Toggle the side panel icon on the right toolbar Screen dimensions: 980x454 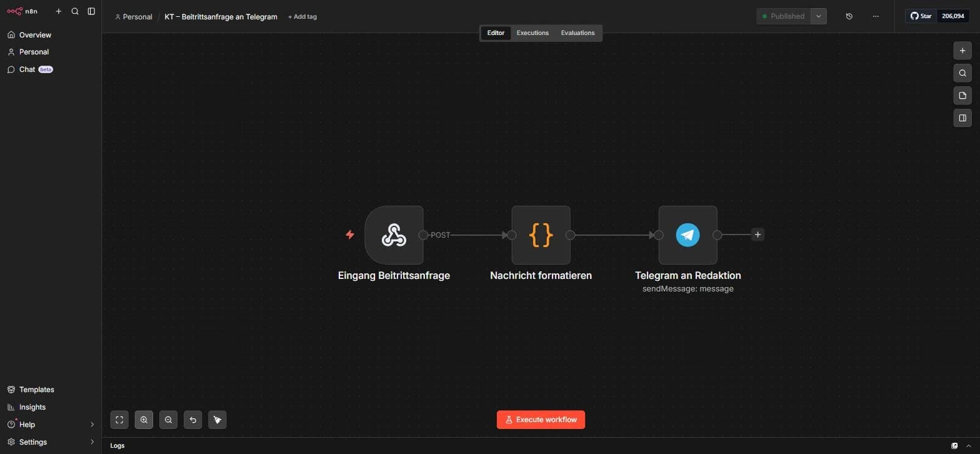click(962, 118)
